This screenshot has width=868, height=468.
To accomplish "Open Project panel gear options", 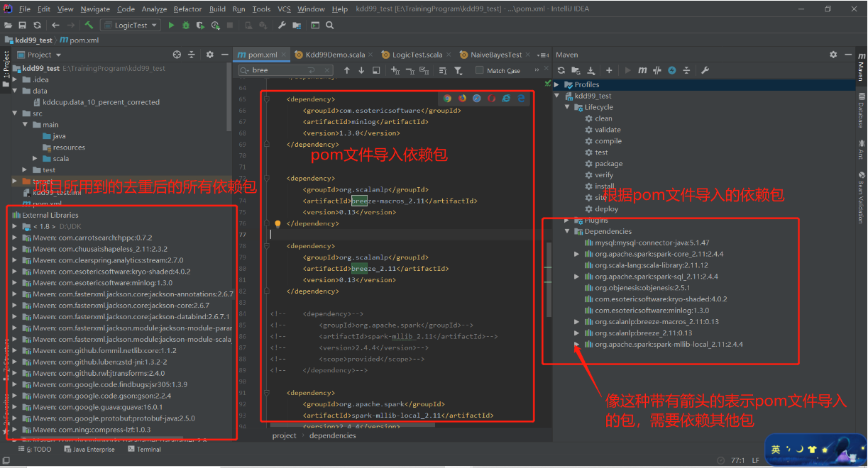I will [x=209, y=55].
